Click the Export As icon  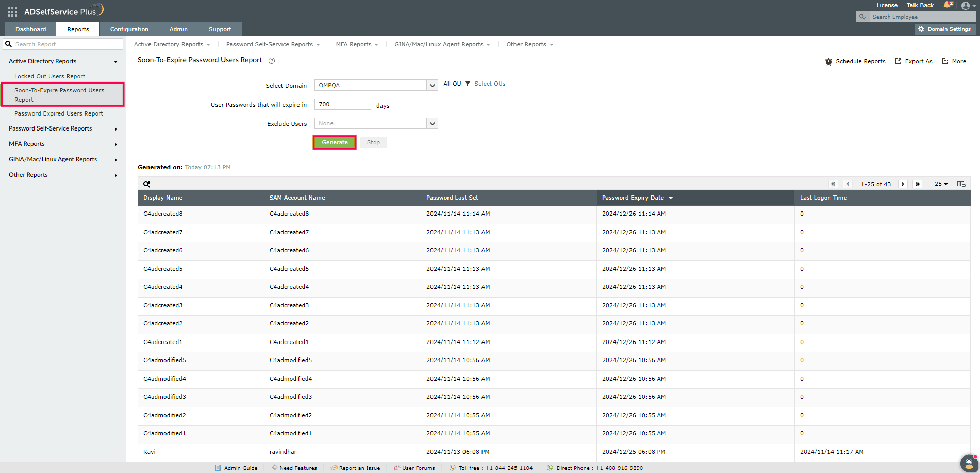898,61
